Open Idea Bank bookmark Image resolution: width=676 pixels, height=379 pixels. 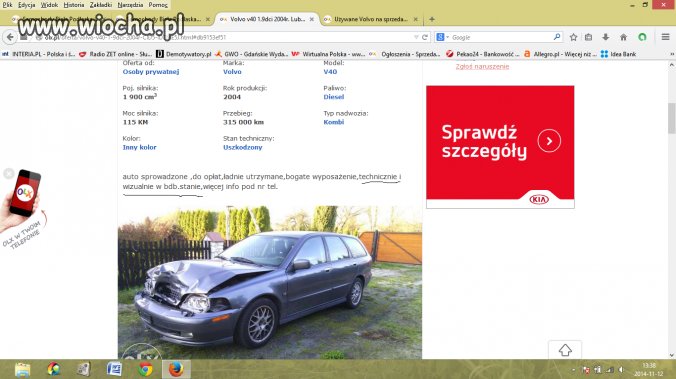(x=618, y=54)
